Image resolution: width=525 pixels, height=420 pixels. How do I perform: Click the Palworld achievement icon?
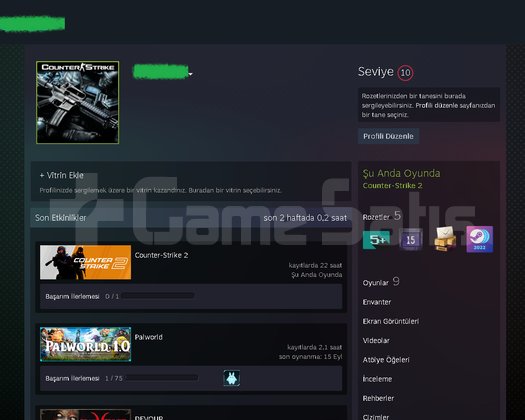(231, 378)
